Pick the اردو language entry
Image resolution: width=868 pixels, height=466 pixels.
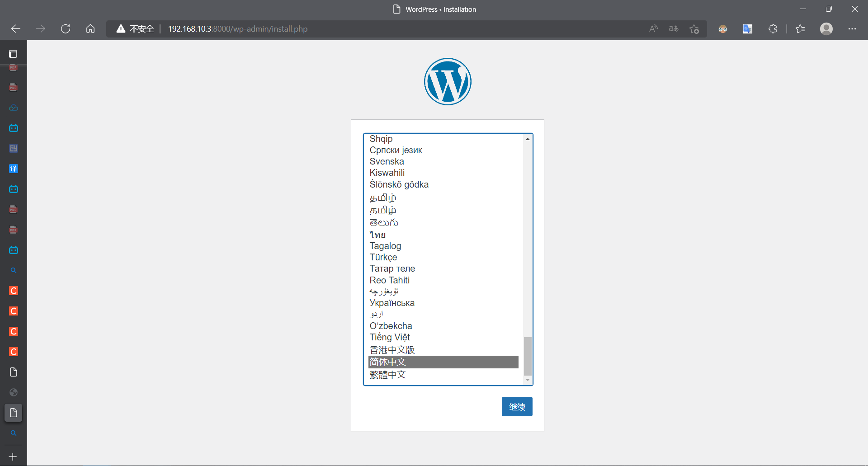pyautogui.click(x=443, y=314)
